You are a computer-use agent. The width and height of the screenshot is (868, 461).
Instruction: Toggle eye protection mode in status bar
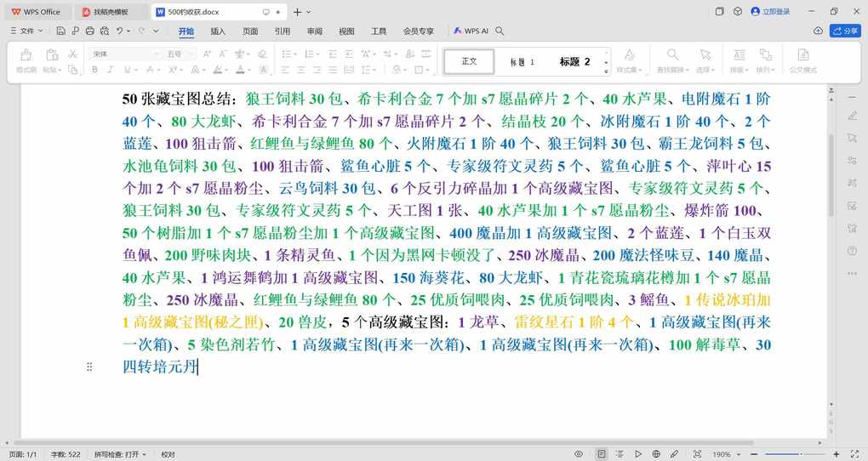point(579,454)
